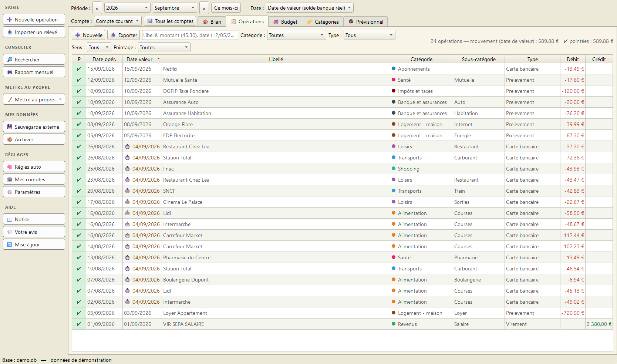This screenshot has width=617, height=364.
Task: Open the Catégorie filter dropdown
Action: click(297, 35)
